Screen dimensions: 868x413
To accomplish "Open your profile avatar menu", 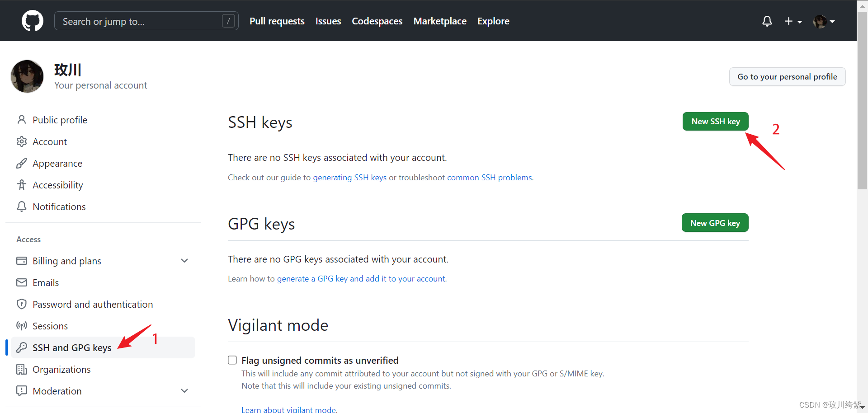I will [821, 21].
